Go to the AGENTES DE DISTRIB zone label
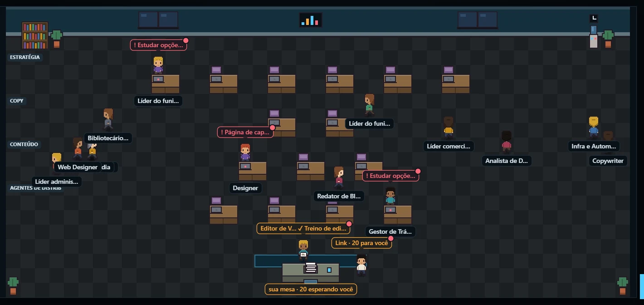This screenshot has height=305, width=644. pyautogui.click(x=36, y=188)
